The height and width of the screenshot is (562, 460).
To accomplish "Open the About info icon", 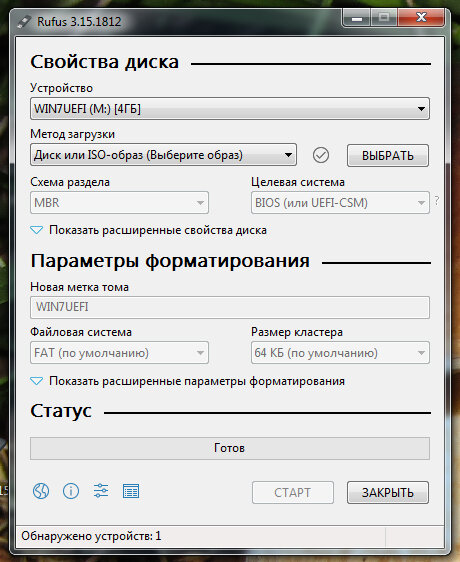I will tap(71, 491).
